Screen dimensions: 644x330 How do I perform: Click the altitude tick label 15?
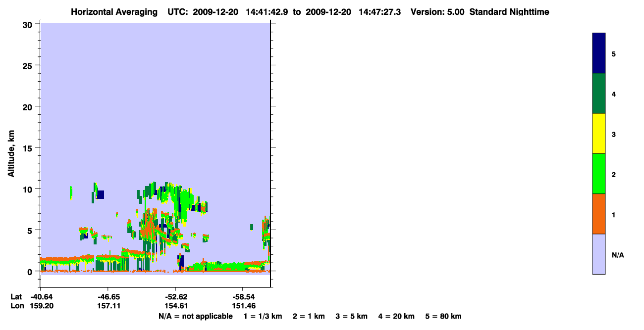pyautogui.click(x=29, y=148)
